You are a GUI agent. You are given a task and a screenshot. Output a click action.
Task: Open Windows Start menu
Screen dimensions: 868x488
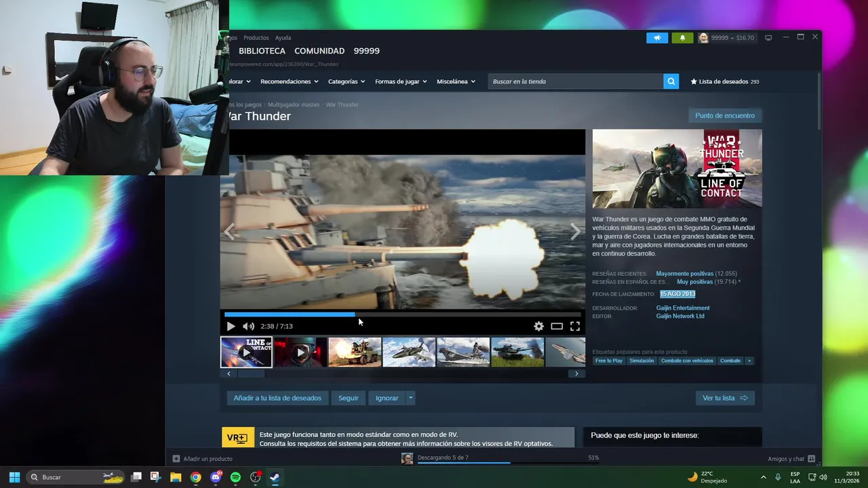pos(14,477)
